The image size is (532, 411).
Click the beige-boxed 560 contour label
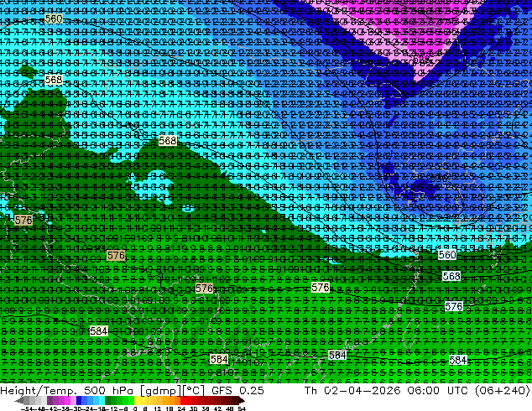click(x=54, y=18)
